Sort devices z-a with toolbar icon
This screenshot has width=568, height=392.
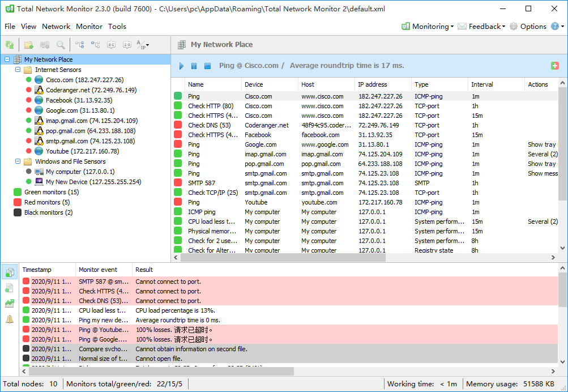(127, 45)
